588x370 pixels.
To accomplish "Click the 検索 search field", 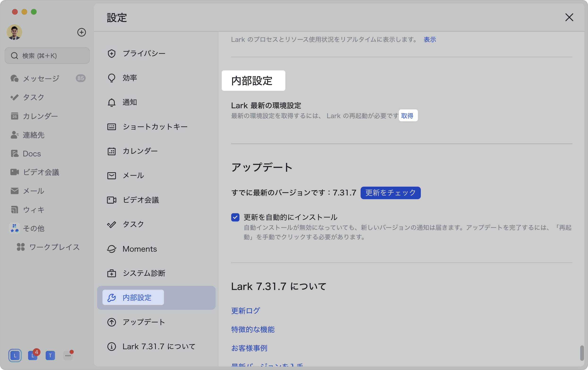I will pyautogui.click(x=47, y=56).
